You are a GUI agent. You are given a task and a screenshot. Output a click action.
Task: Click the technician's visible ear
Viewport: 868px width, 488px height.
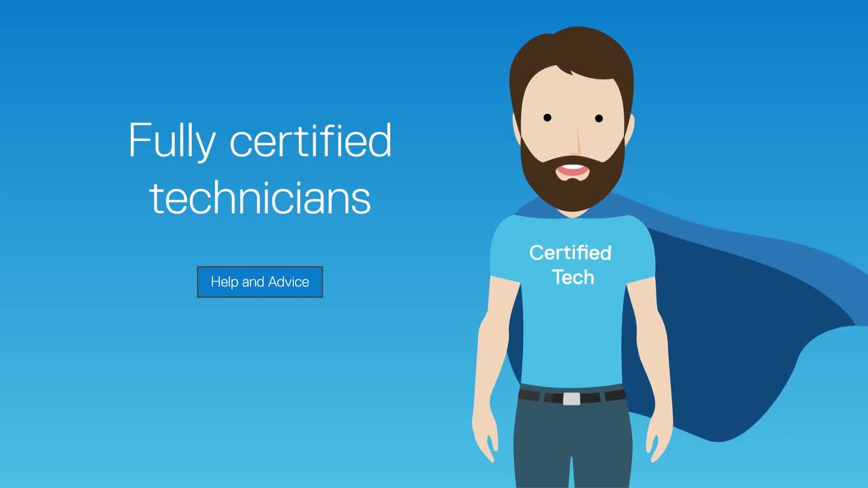tap(629, 129)
